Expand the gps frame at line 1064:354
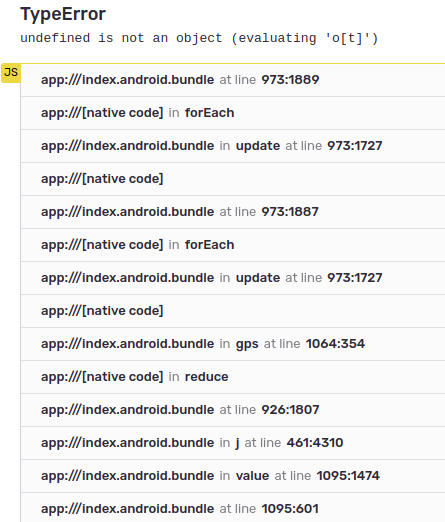The image size is (445, 522). pyautogui.click(x=233, y=344)
